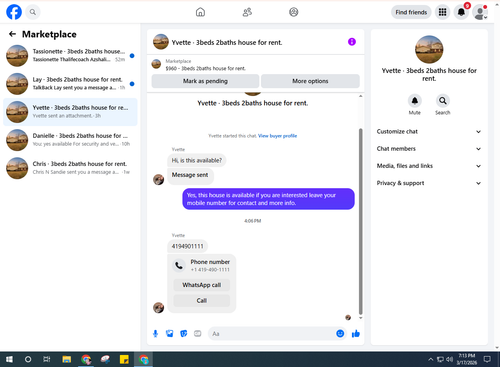Open the Danielle conversation
The image size is (500, 367).
pos(70,140)
